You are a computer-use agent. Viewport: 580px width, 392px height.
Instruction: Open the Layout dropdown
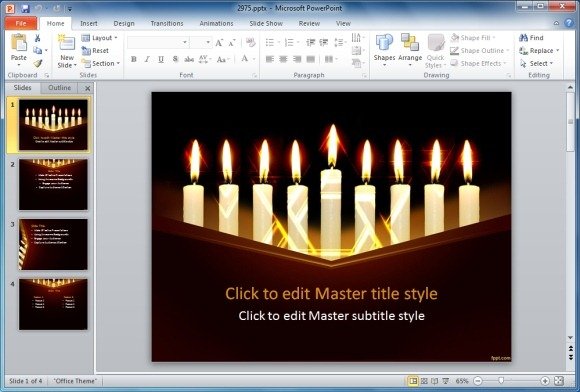coord(100,38)
